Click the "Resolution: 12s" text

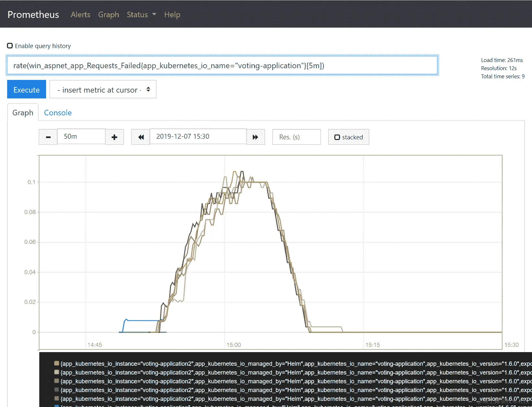(x=499, y=68)
